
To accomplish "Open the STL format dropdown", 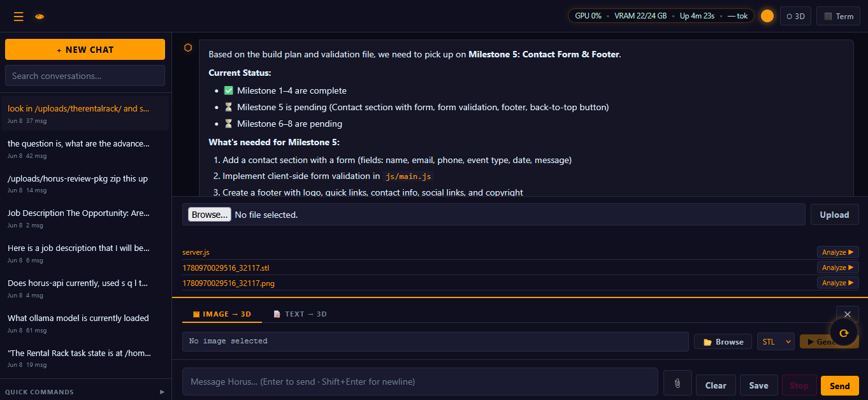I will tap(776, 342).
